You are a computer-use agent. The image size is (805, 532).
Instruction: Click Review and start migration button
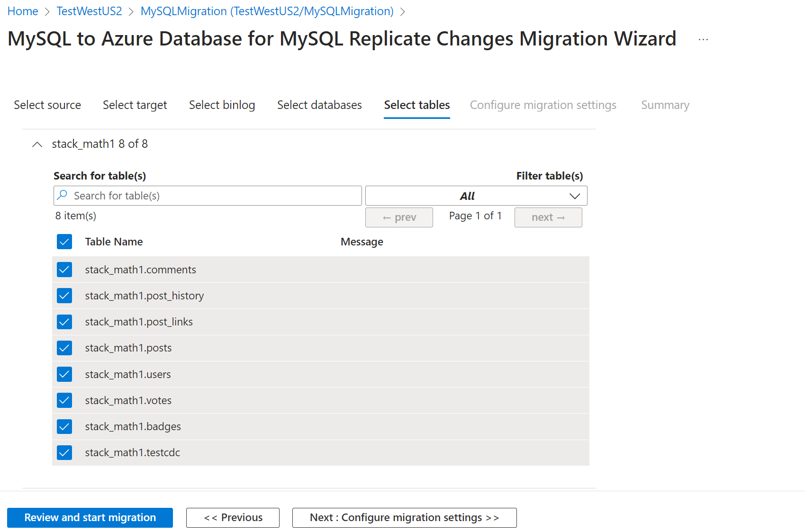click(x=90, y=517)
